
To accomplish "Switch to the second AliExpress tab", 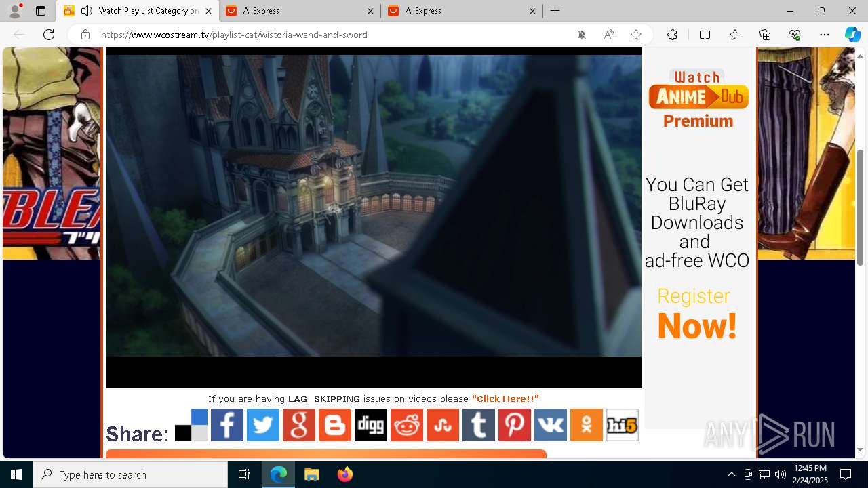I will pyautogui.click(x=462, y=11).
